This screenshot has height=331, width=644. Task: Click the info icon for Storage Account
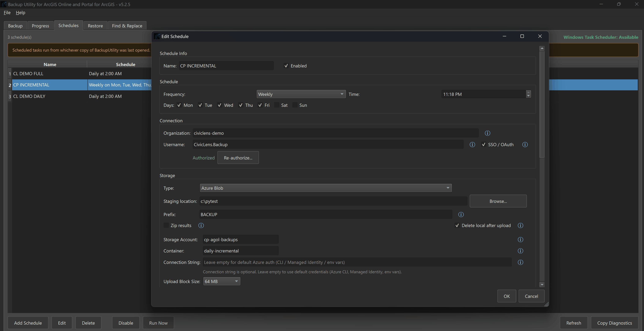(520, 240)
